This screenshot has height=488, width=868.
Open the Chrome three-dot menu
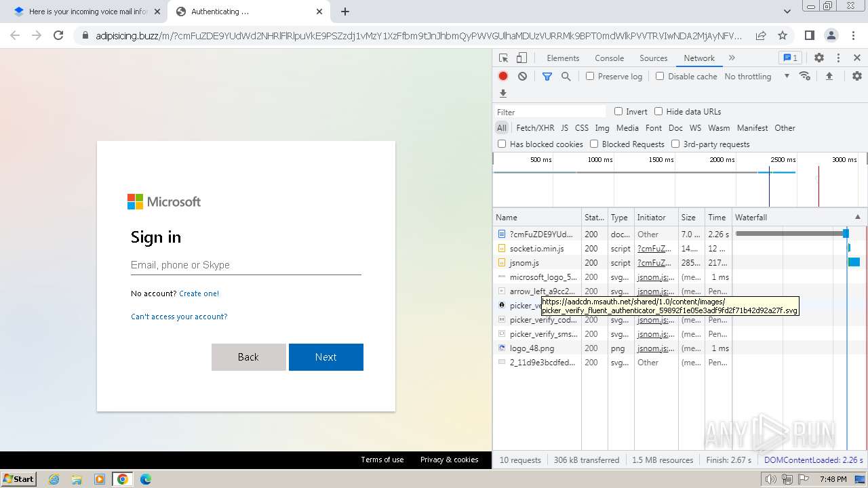853,35
